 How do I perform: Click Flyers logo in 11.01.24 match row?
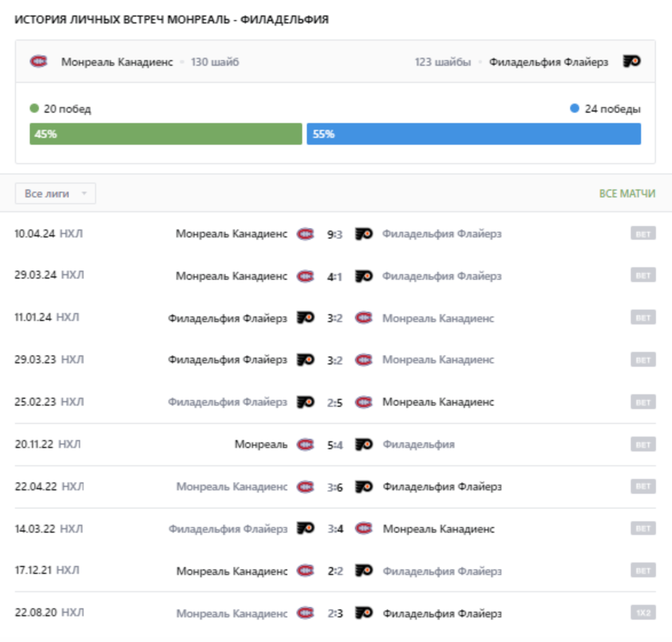[x=305, y=318]
